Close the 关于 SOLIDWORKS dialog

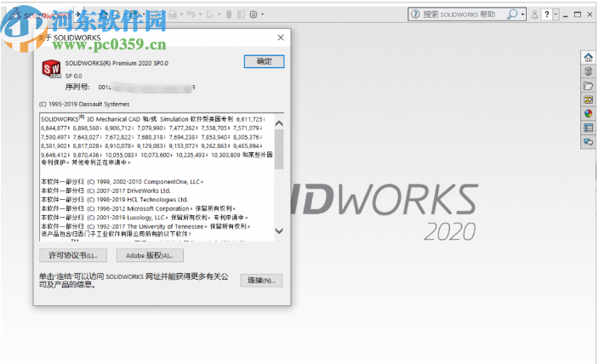coord(281,37)
